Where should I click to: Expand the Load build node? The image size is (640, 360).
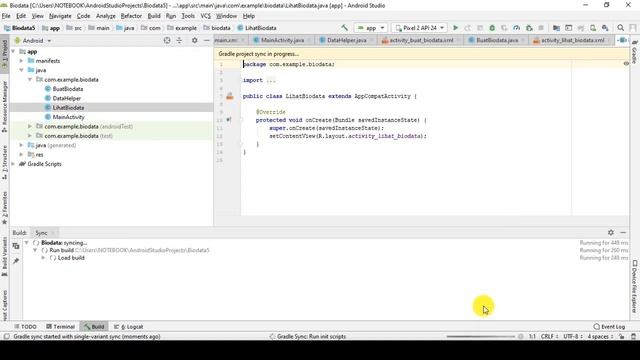click(43, 258)
